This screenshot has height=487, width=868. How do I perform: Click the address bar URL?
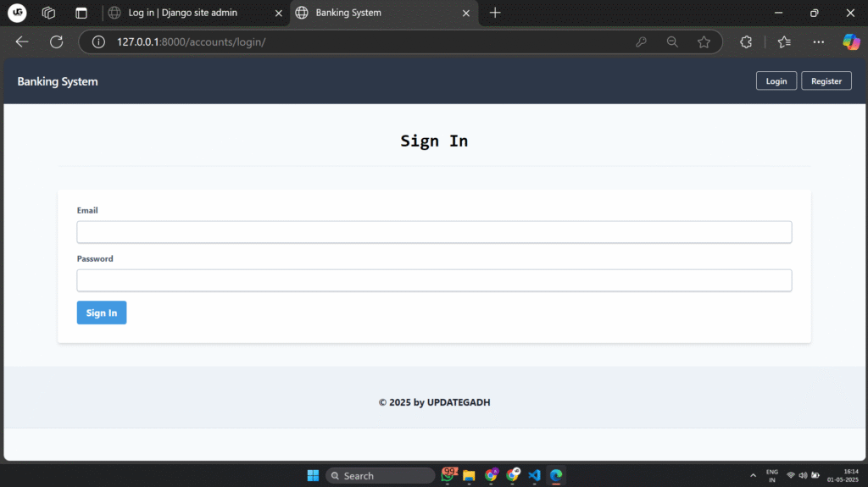(191, 42)
